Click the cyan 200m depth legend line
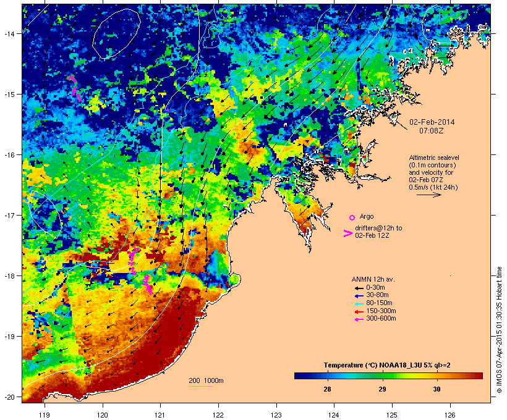This screenshot has height=420, width=507. coord(200,386)
